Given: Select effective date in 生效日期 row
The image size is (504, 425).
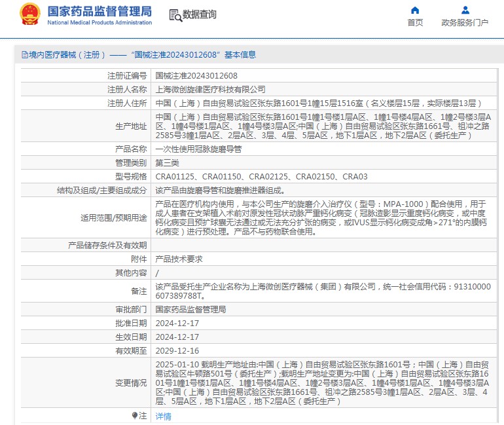Looking at the screenshot, I should (177, 337).
